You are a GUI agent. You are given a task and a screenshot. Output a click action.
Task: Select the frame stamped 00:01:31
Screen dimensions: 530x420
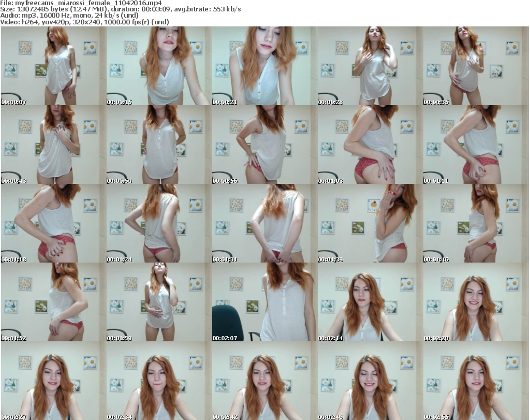coord(264,223)
